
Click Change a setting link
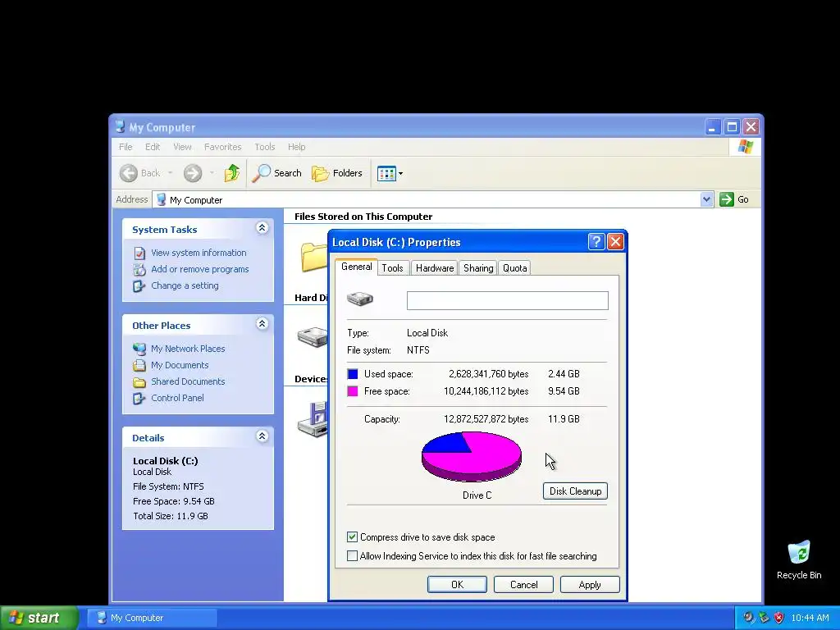pos(185,285)
